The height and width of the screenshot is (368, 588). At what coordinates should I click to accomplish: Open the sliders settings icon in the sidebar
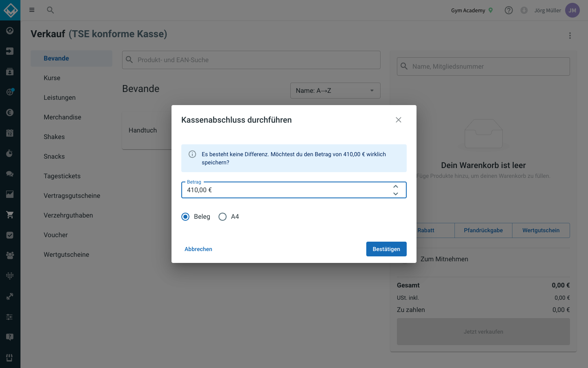(x=10, y=317)
